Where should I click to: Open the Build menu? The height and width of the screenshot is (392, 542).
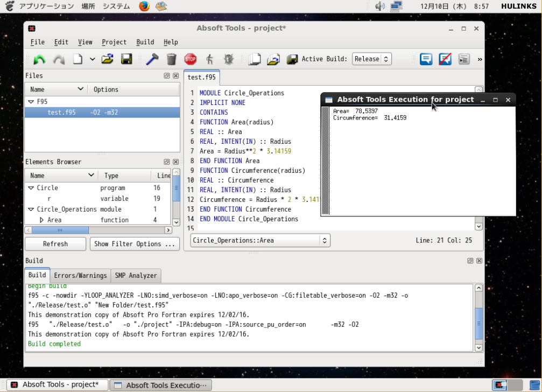[x=145, y=42]
